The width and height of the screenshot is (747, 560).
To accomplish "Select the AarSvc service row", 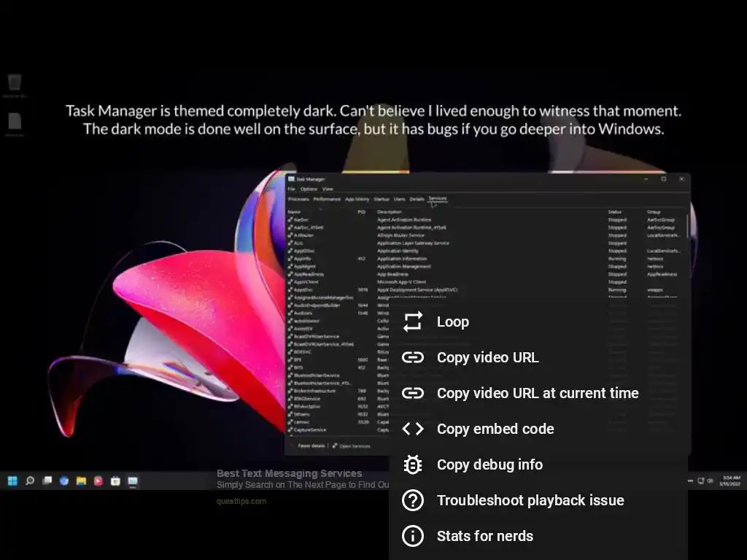I will click(x=485, y=220).
